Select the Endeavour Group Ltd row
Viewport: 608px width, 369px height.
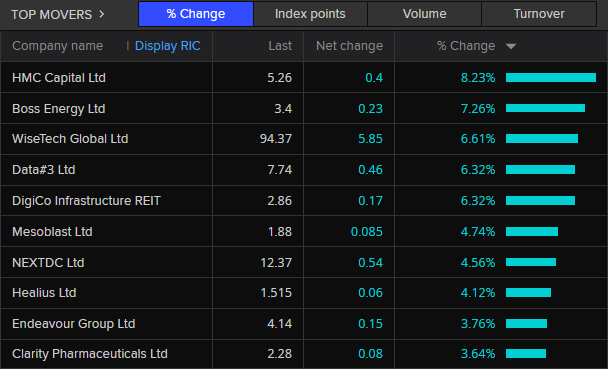(304, 324)
